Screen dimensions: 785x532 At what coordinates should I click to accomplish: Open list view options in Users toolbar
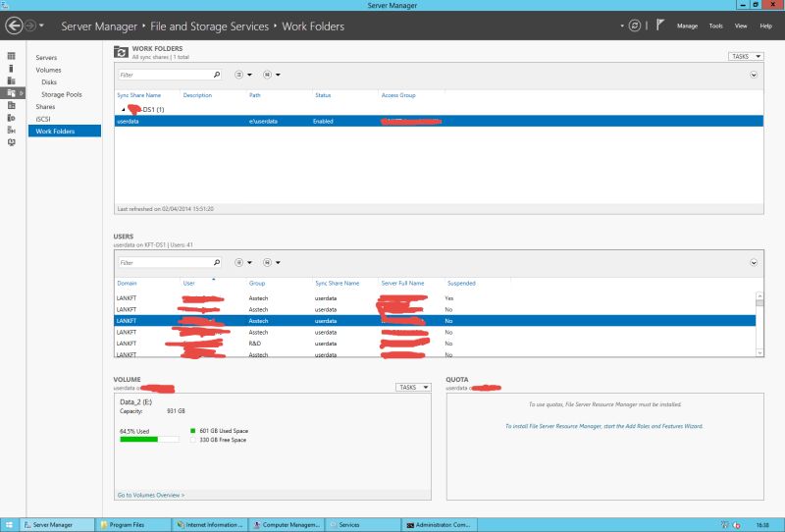[x=242, y=262]
